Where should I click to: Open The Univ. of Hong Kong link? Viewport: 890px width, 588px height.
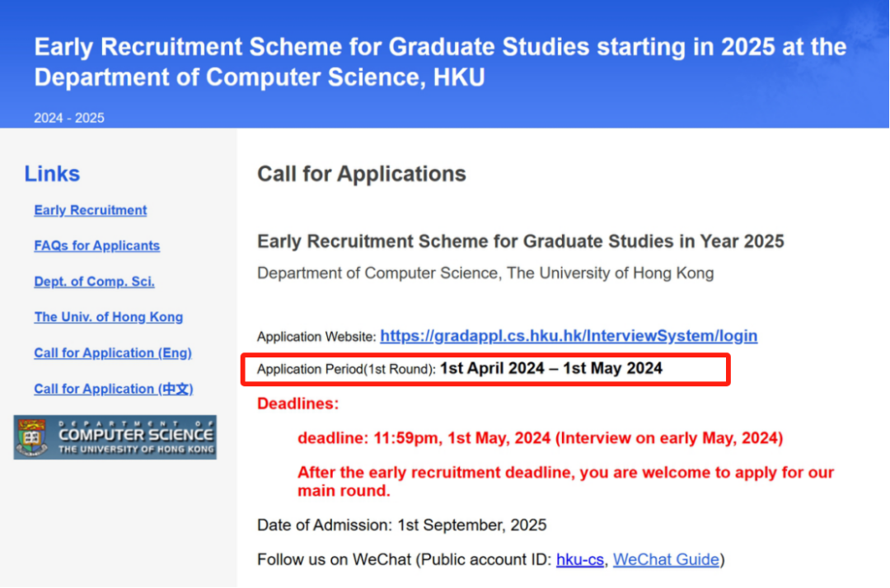coord(109,317)
